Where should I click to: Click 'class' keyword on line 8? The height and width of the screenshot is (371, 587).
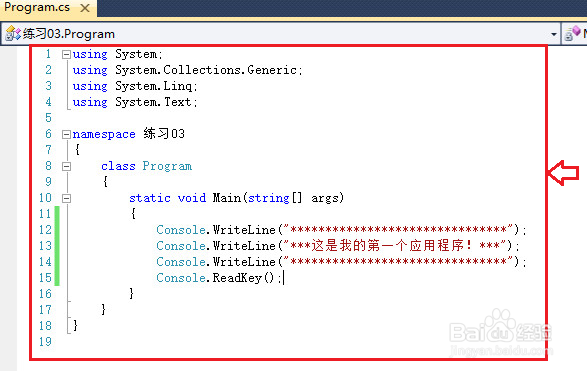(x=118, y=166)
